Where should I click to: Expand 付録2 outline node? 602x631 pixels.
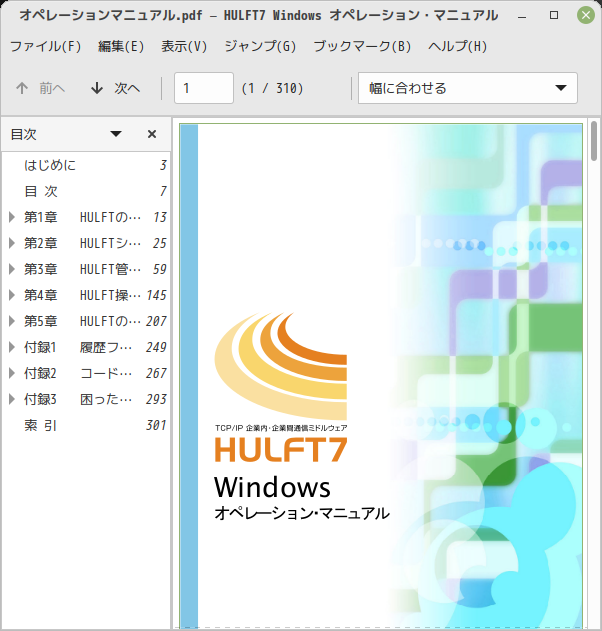coord(12,373)
